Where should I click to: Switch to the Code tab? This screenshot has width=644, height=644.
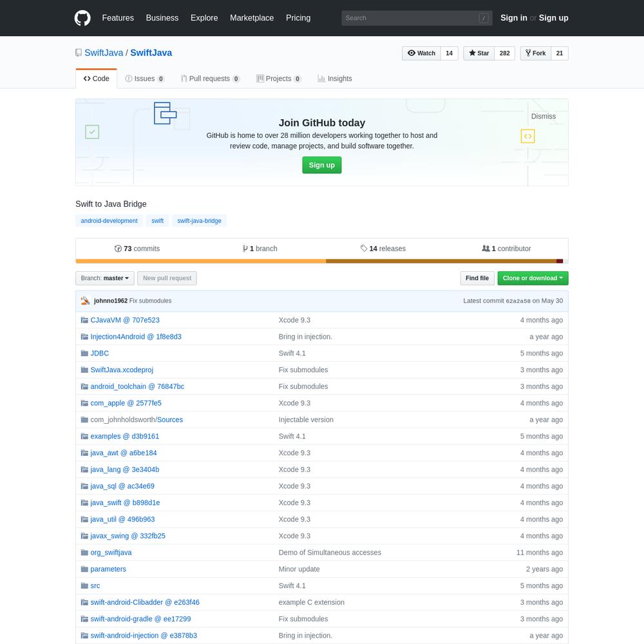pyautogui.click(x=96, y=79)
